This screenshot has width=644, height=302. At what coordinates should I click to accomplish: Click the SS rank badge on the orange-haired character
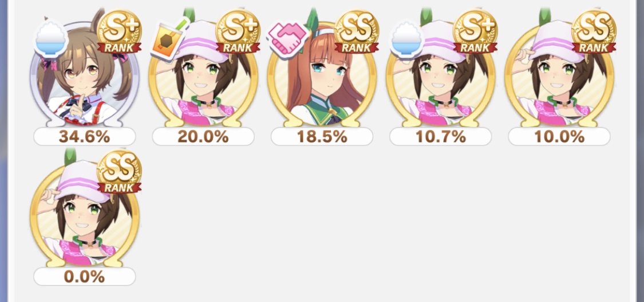point(357,31)
